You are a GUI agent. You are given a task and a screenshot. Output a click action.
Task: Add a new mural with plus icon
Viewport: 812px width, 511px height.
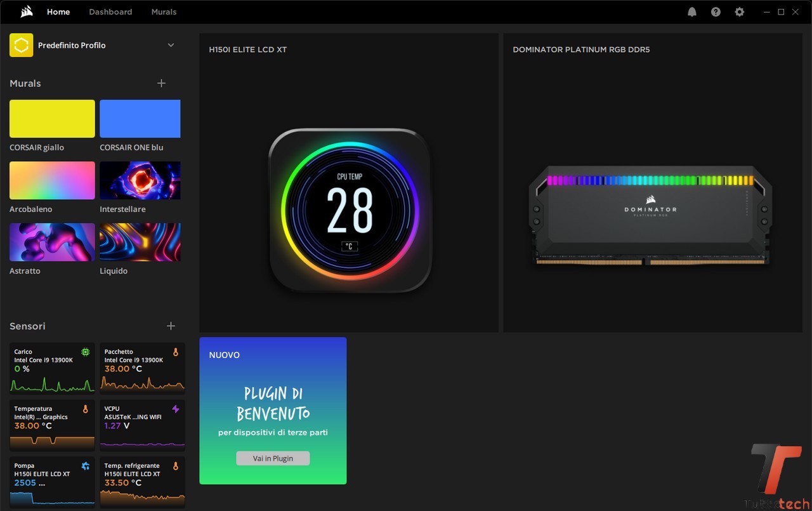coord(161,83)
